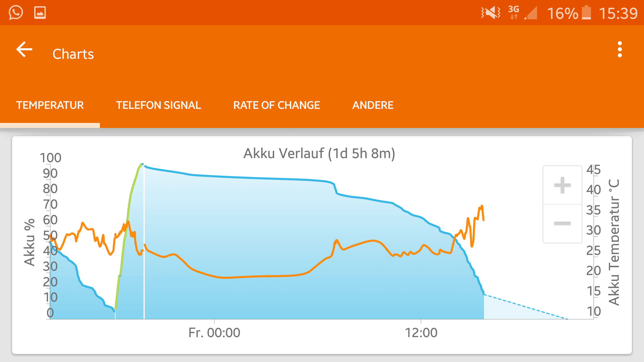644x362 pixels.
Task: Select the ANDERE tab
Action: (373, 105)
